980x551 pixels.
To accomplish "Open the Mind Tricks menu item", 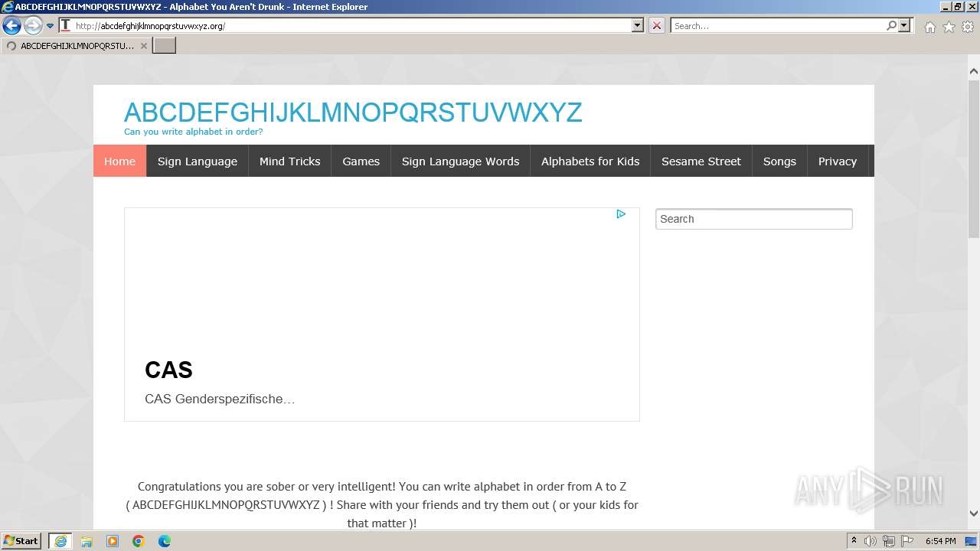I will pos(289,161).
